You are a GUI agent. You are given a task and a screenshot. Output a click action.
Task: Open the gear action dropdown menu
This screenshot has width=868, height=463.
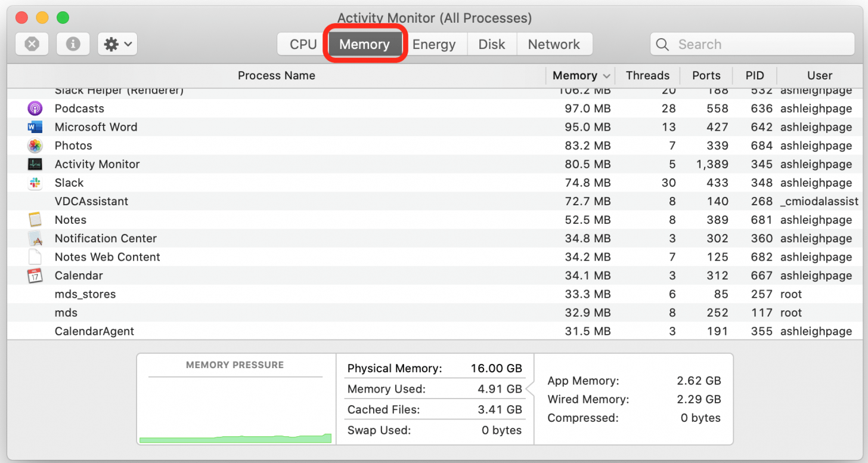(117, 44)
